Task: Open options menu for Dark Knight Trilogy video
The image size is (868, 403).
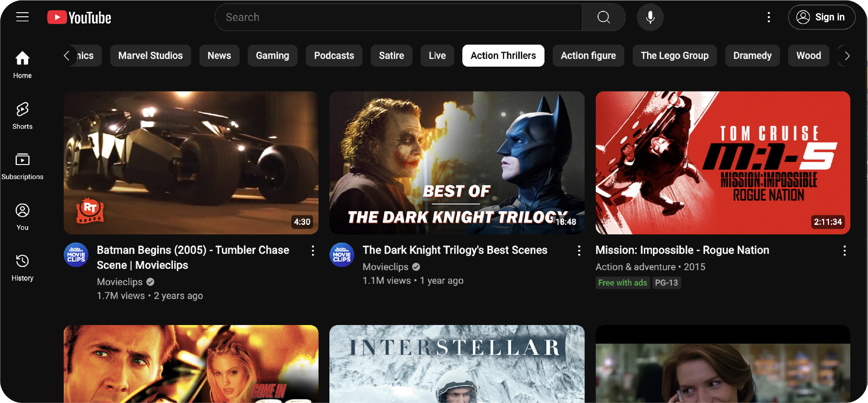Action: 579,251
